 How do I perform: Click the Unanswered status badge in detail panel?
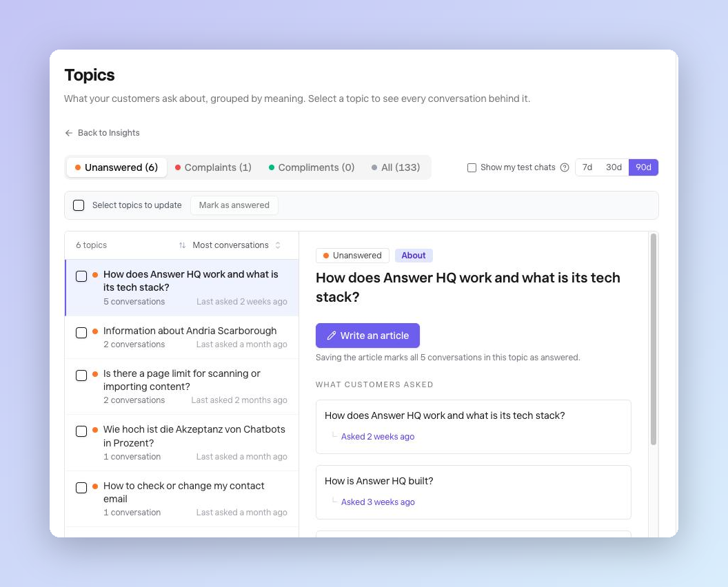pyautogui.click(x=352, y=256)
